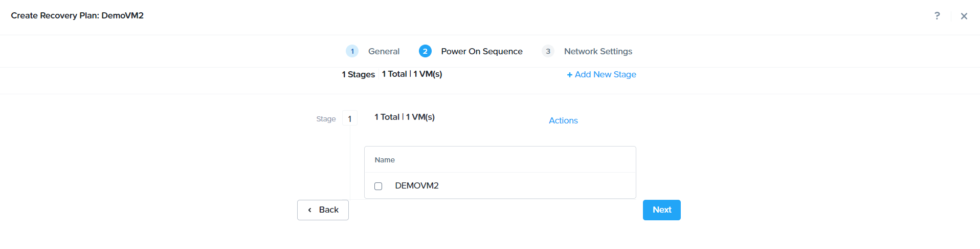Proceed with the Next button
This screenshot has width=980, height=249.
tap(661, 210)
